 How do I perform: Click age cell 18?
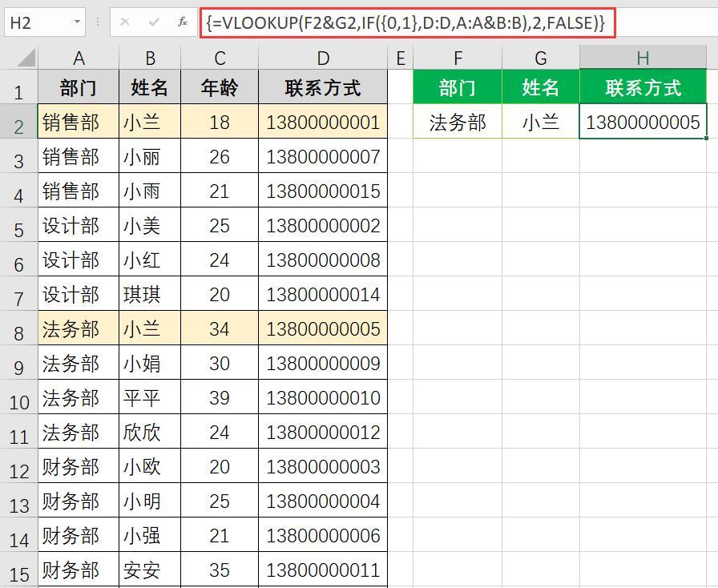coord(220,121)
